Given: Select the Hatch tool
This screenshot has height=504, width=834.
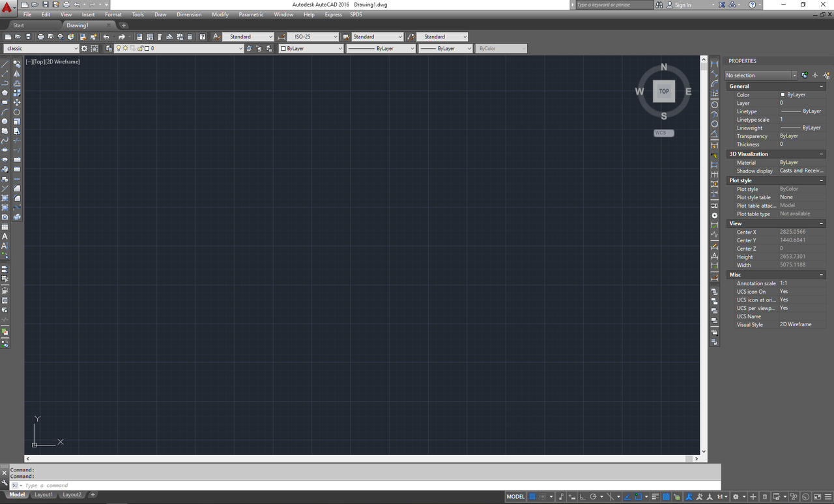Looking at the screenshot, I should coord(5,197).
